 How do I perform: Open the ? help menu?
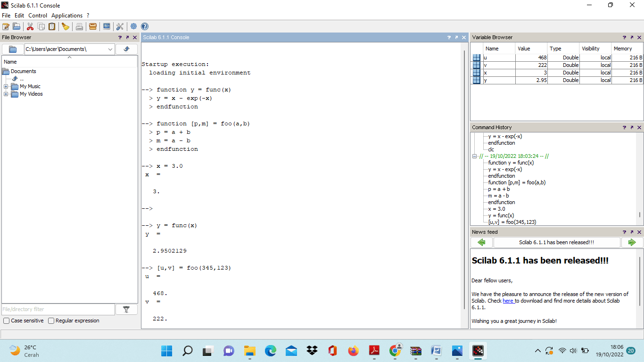click(88, 16)
